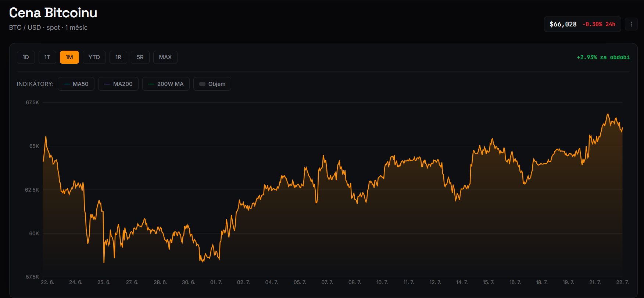
Task: Click the 60K y-axis label
Action: pos(34,233)
